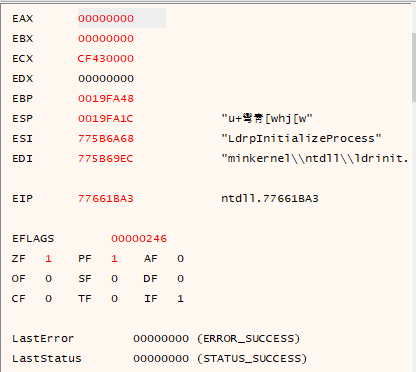Click the ESP string comment "u+…[whj[w"

click(267, 118)
